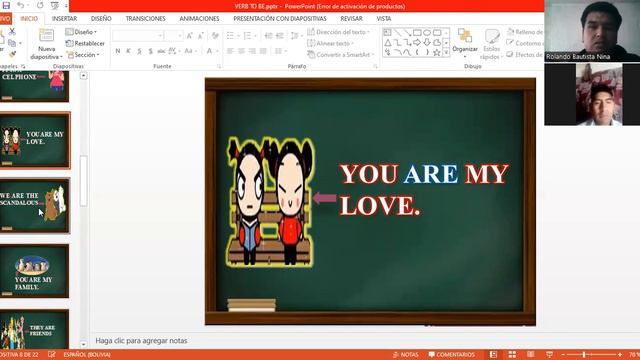Pick the font color A button
This screenshot has width=640, height=360.
click(x=209, y=51)
